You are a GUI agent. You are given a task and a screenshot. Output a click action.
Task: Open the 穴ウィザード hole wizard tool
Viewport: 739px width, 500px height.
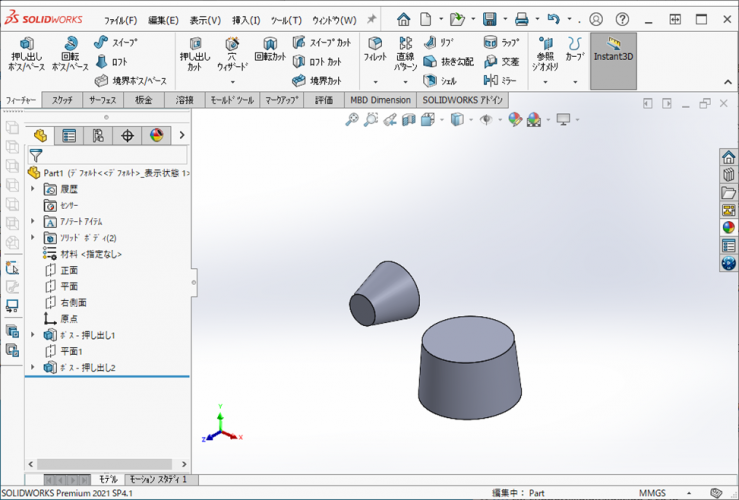(x=232, y=46)
